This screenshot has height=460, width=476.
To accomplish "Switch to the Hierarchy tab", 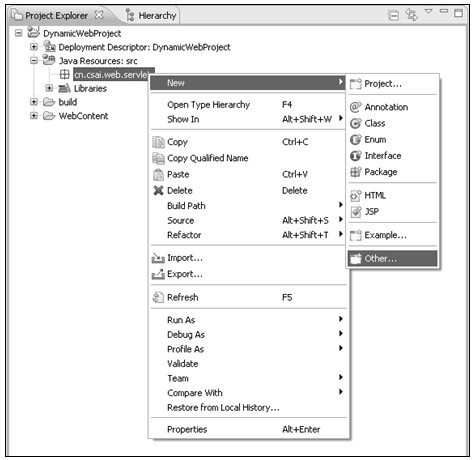I will pyautogui.click(x=151, y=16).
